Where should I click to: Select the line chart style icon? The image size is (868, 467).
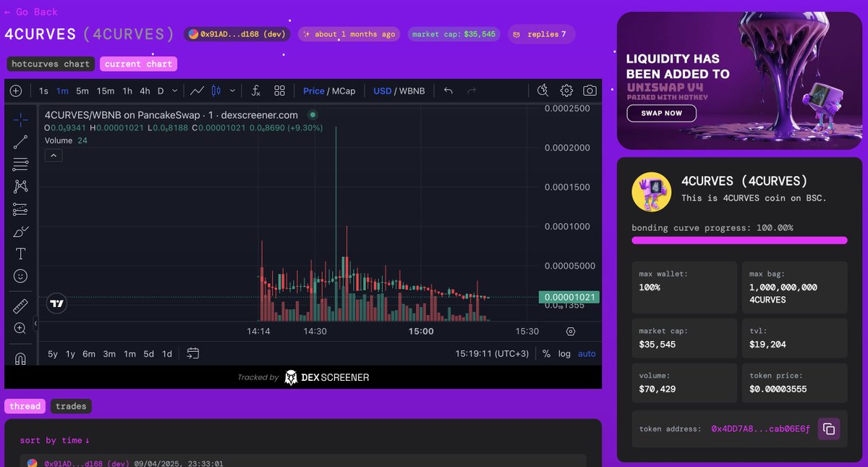coord(197,91)
